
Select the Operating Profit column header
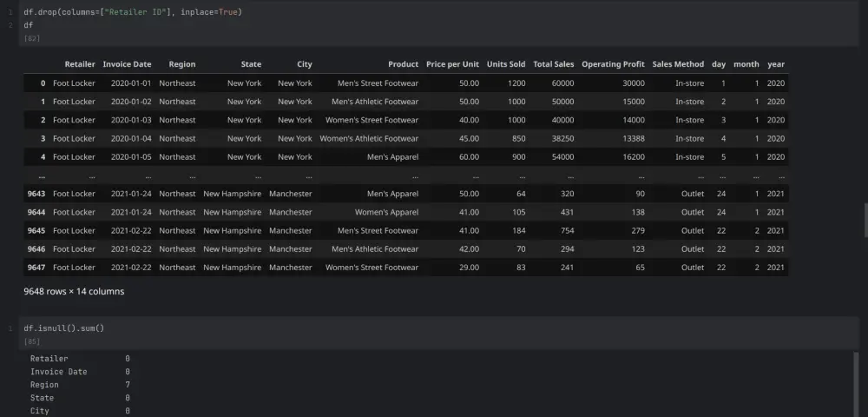click(x=613, y=64)
